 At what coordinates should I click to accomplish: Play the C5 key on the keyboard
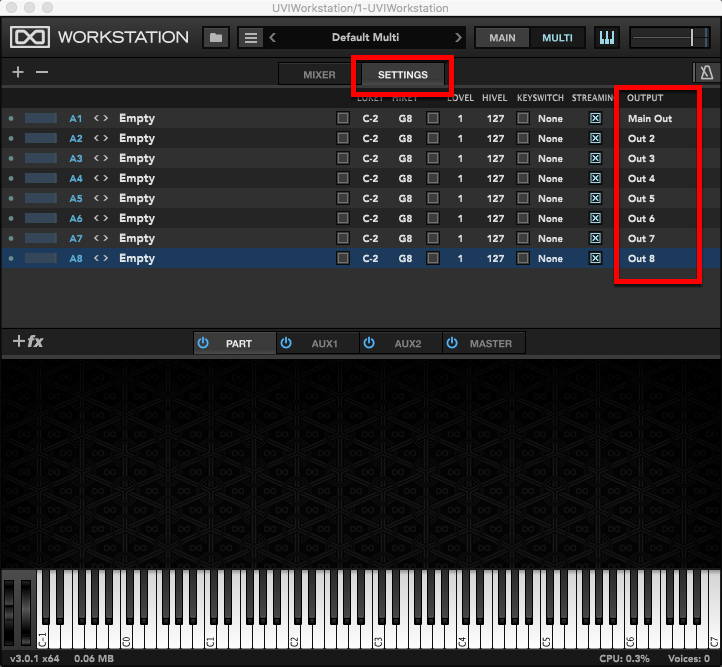[547, 638]
